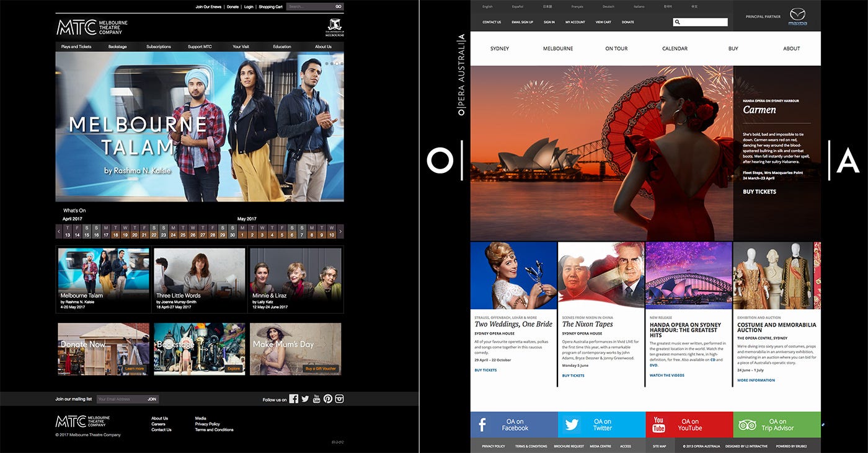Open the OA on Trip Advisor tile
The height and width of the screenshot is (453, 868).
[x=777, y=424]
